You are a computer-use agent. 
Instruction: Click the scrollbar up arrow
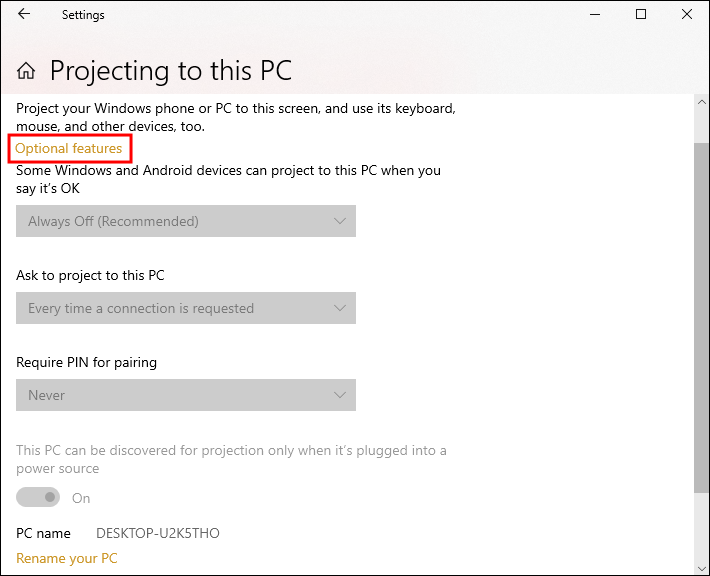pyautogui.click(x=701, y=102)
